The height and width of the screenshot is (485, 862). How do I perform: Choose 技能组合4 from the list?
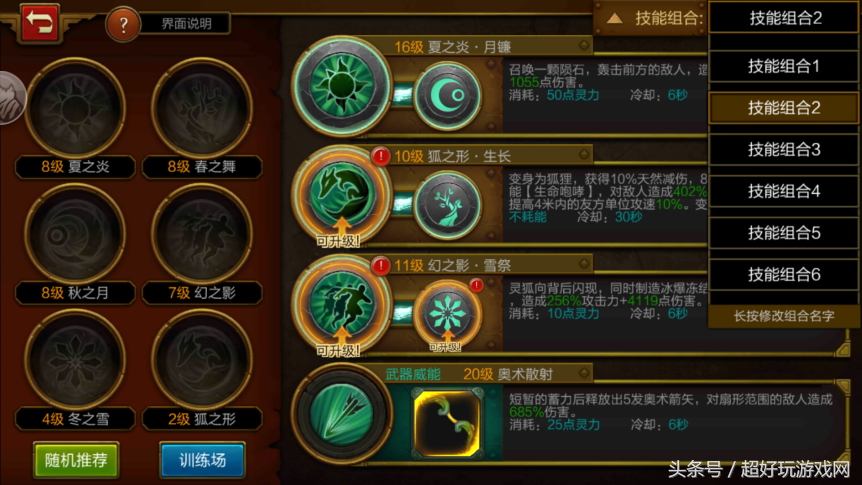click(784, 191)
